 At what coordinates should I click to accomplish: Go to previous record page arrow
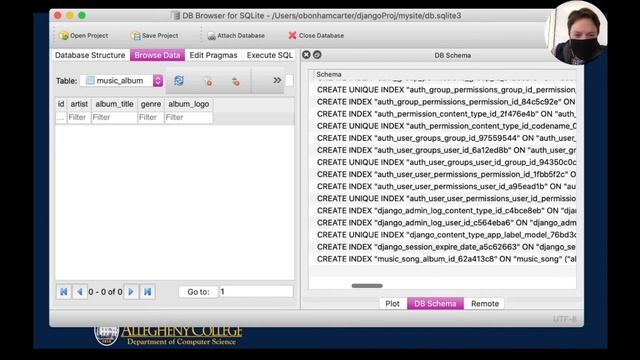80,292
